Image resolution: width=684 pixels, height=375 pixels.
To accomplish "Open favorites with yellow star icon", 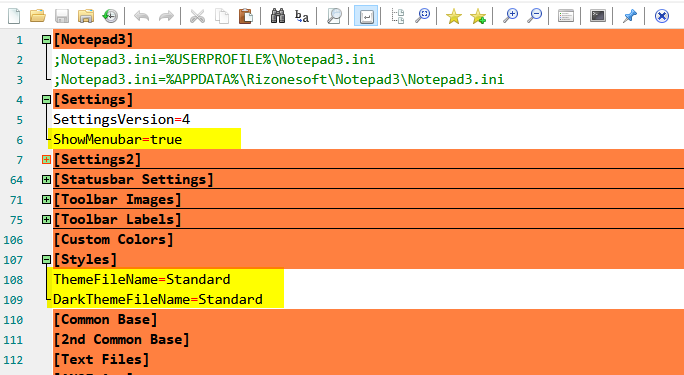I will [x=454, y=16].
